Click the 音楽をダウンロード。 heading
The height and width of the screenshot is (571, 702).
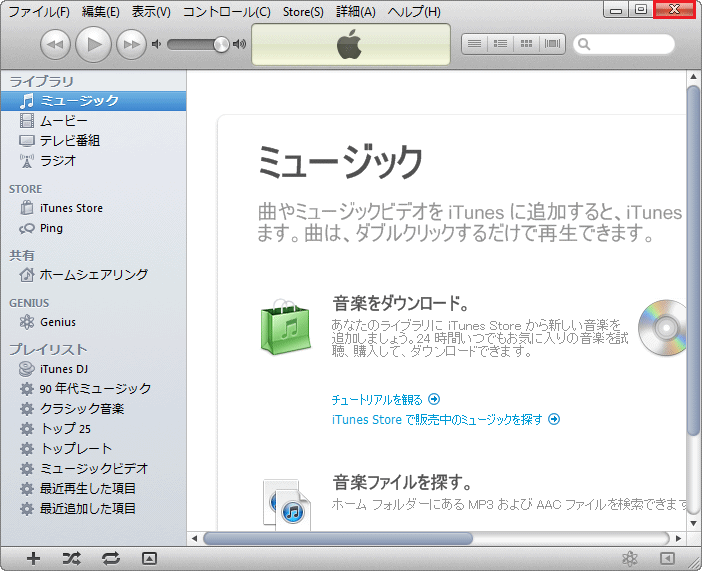(401, 304)
